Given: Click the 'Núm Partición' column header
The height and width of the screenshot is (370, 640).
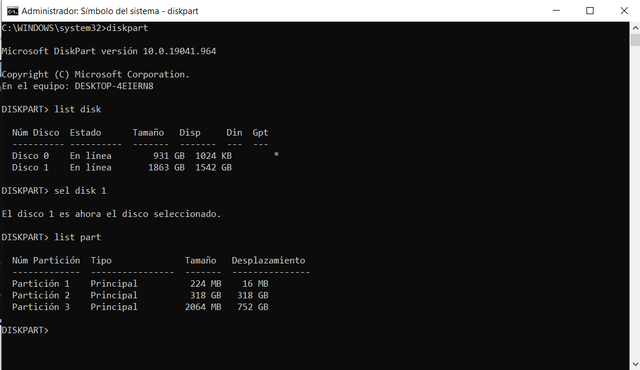Looking at the screenshot, I should 46,260.
